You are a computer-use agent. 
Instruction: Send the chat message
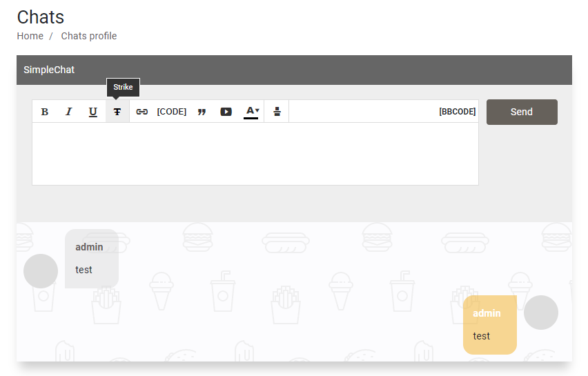[522, 112]
